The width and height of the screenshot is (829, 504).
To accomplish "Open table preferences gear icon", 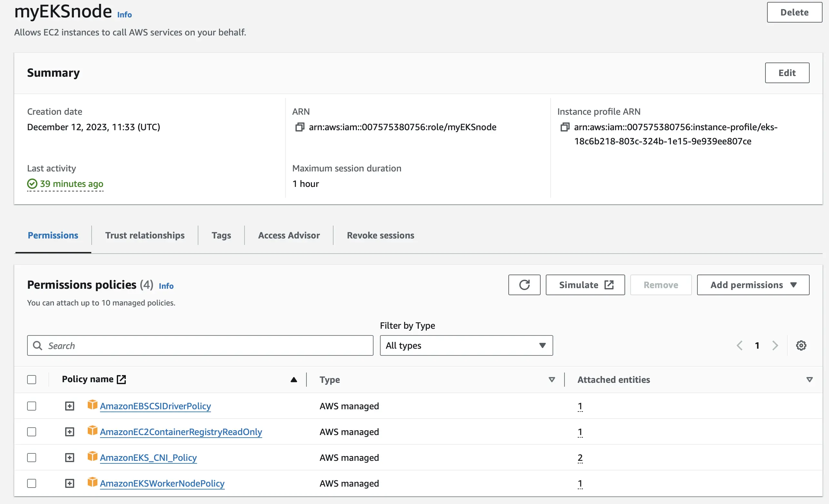I will 801,345.
